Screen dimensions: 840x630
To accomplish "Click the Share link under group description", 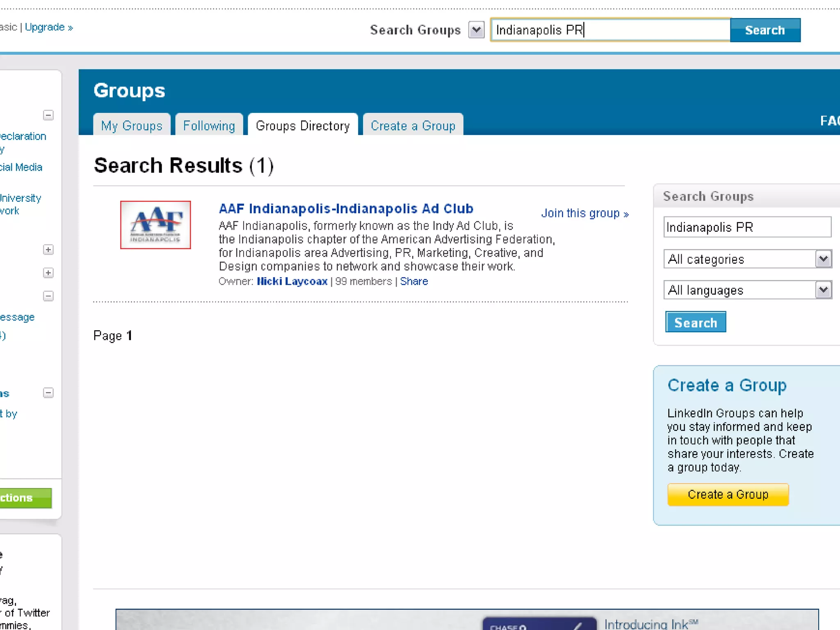I will click(414, 281).
